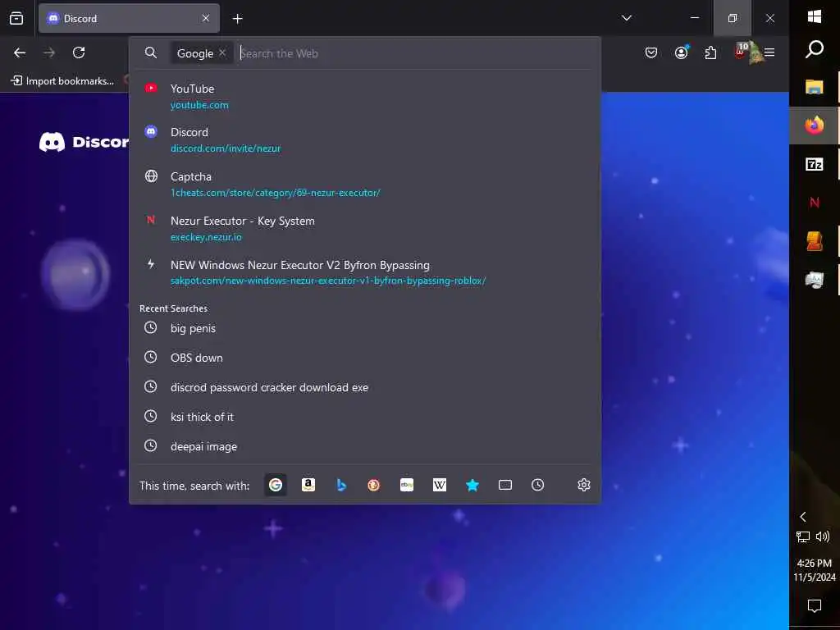
Task: Search history using the clock icon
Action: coord(538,485)
